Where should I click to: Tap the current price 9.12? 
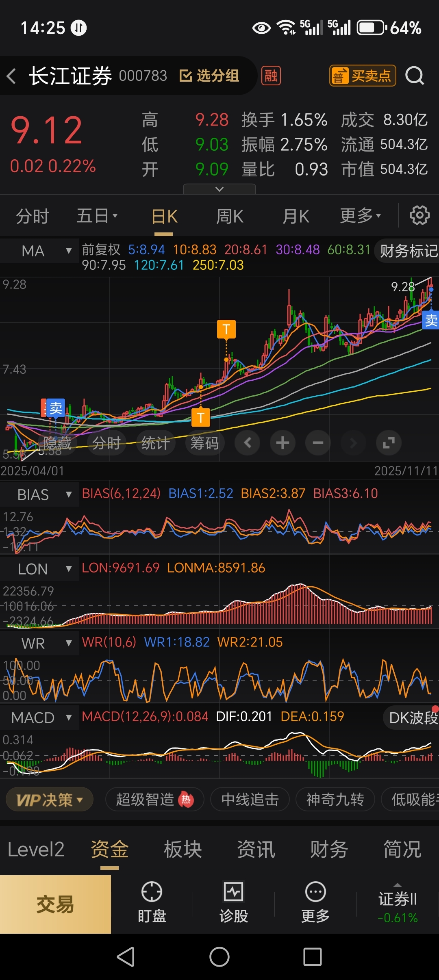pos(47,130)
